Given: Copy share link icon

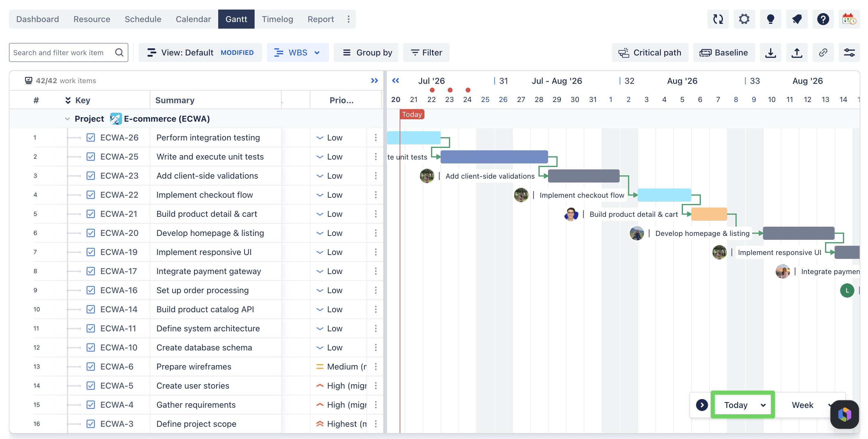Looking at the screenshot, I should (823, 52).
